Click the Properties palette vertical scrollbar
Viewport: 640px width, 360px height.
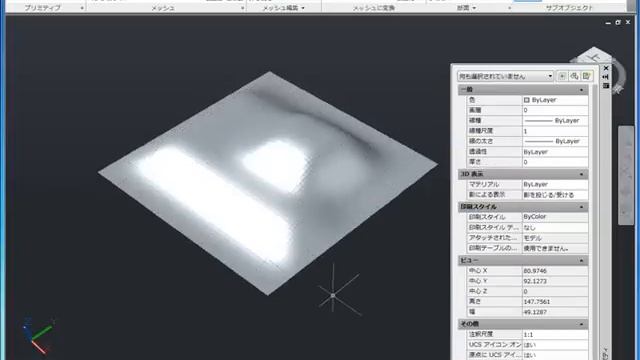pos(594,222)
